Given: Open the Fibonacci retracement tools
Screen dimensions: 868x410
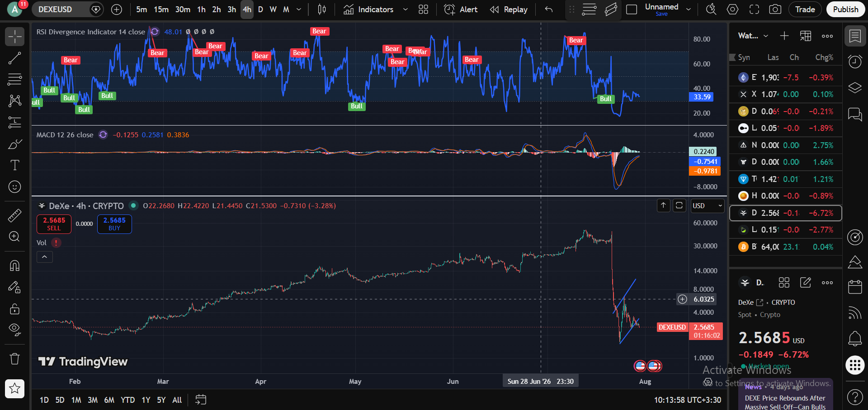Looking at the screenshot, I should (14, 79).
